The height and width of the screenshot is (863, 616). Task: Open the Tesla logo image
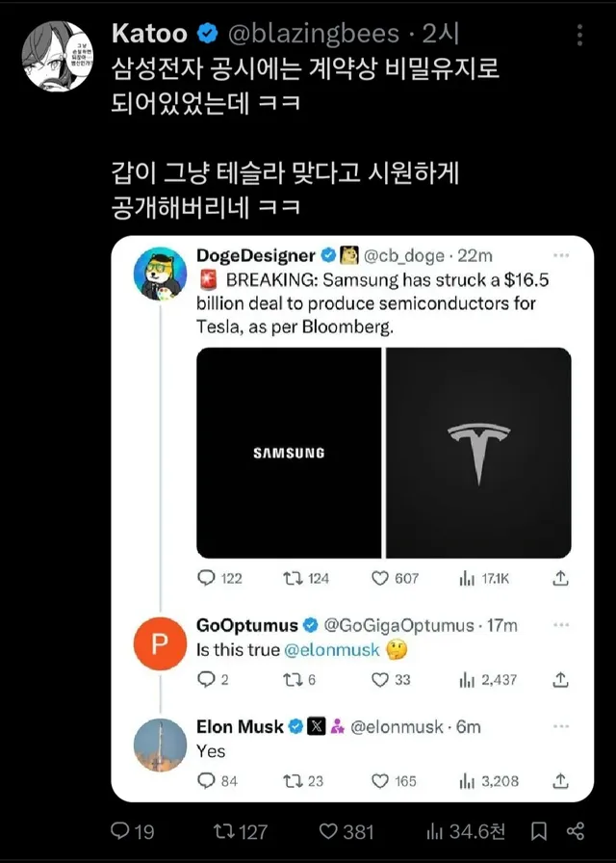point(478,453)
